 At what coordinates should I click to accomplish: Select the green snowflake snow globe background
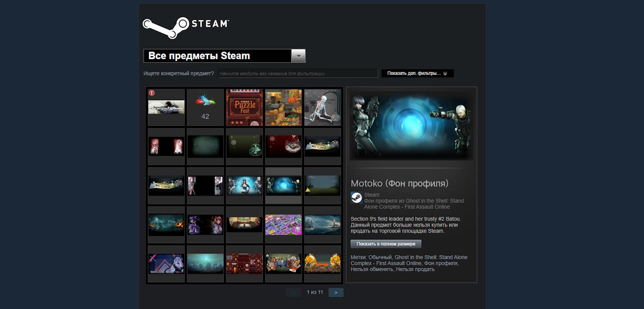pos(245,146)
